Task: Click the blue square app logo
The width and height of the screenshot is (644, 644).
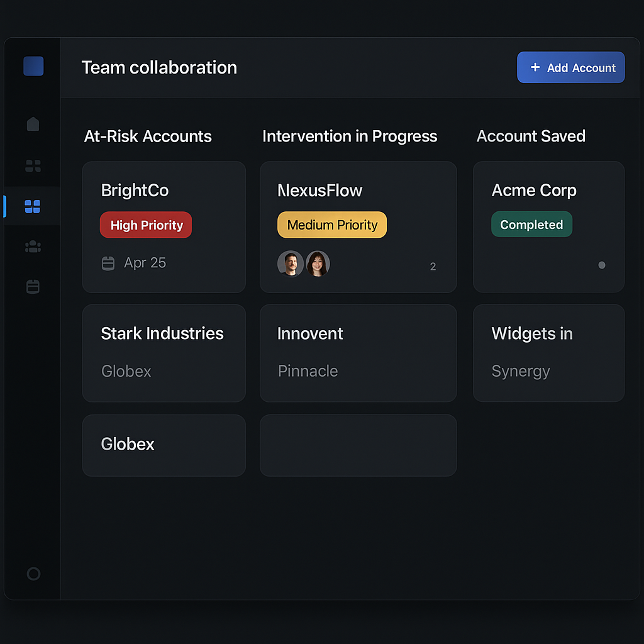Action: 33,66
